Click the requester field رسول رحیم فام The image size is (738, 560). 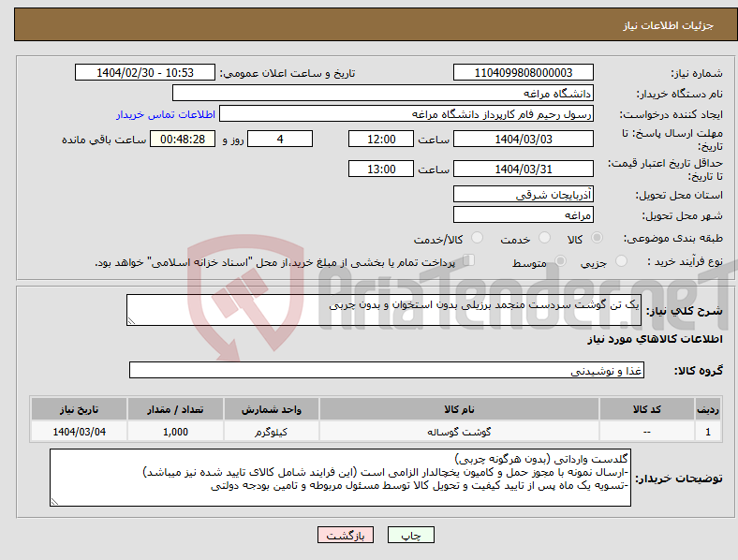pyautogui.click(x=406, y=114)
